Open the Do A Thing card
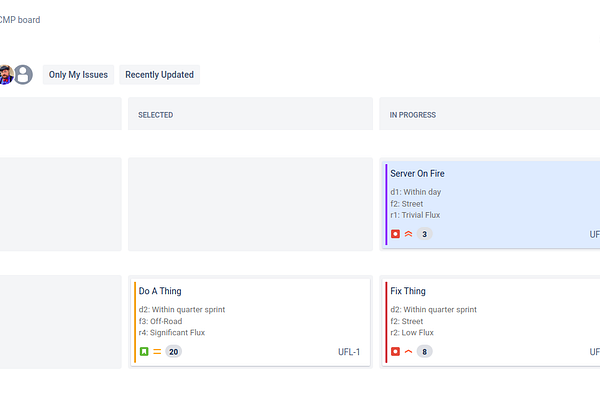 click(x=250, y=322)
